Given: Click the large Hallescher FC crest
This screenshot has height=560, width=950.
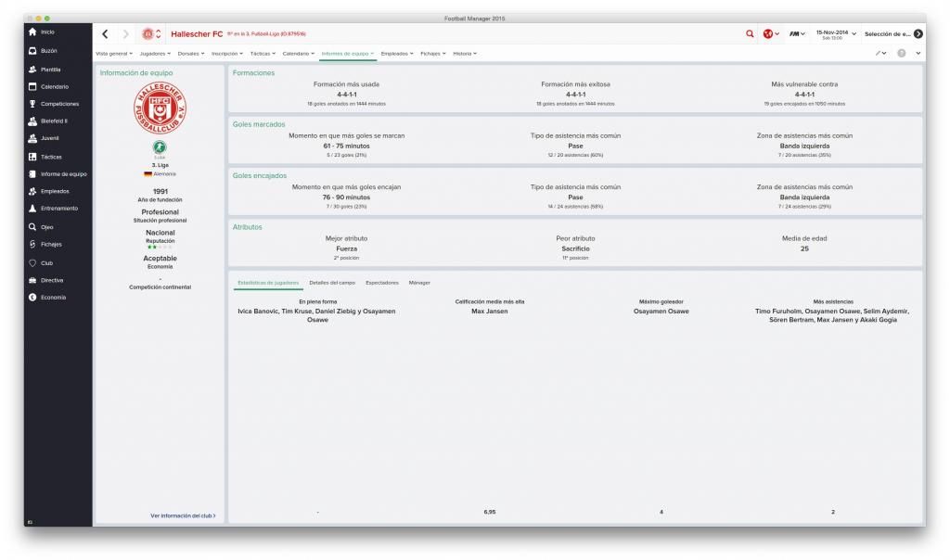Looking at the screenshot, I should [x=160, y=108].
